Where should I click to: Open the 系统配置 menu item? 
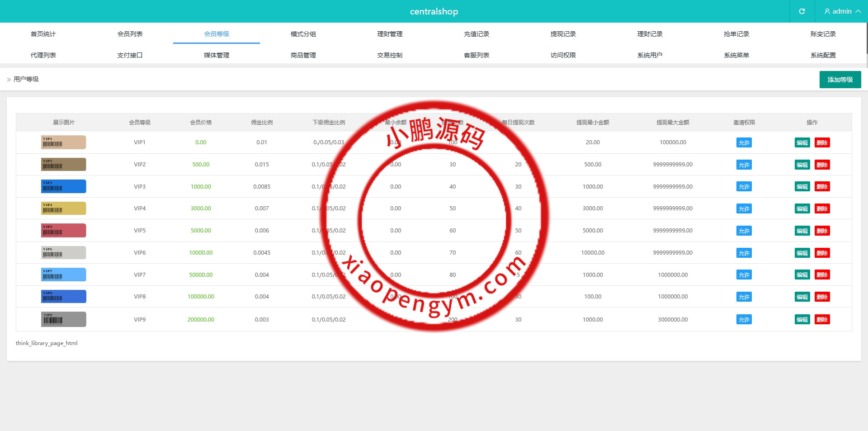(823, 55)
